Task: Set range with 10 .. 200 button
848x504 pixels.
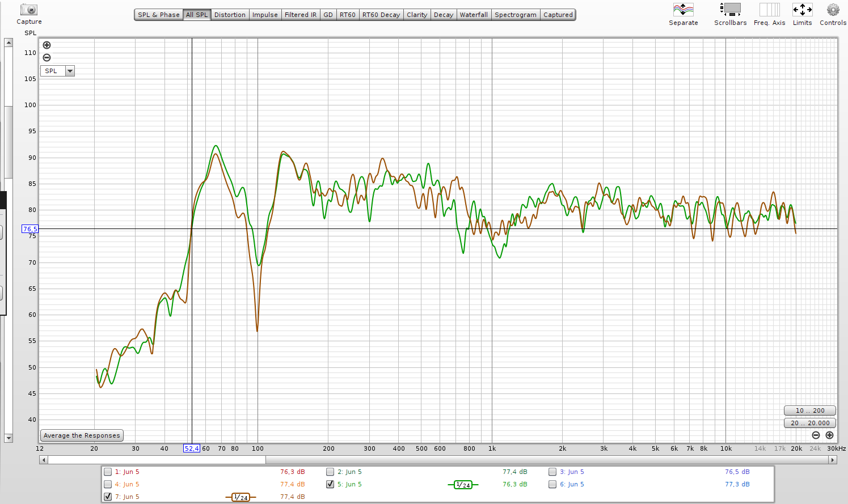Action: 810,410
